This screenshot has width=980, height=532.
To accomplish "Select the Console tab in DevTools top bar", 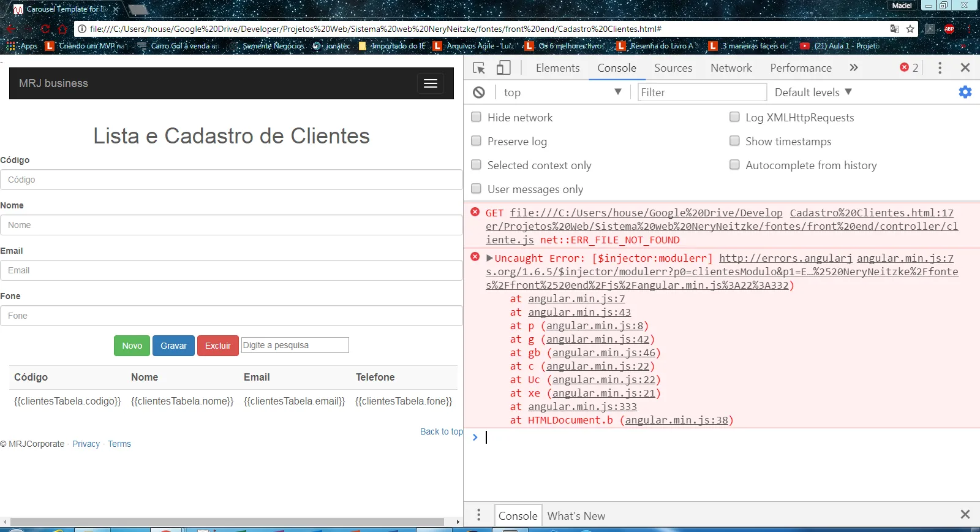I will click(x=617, y=68).
